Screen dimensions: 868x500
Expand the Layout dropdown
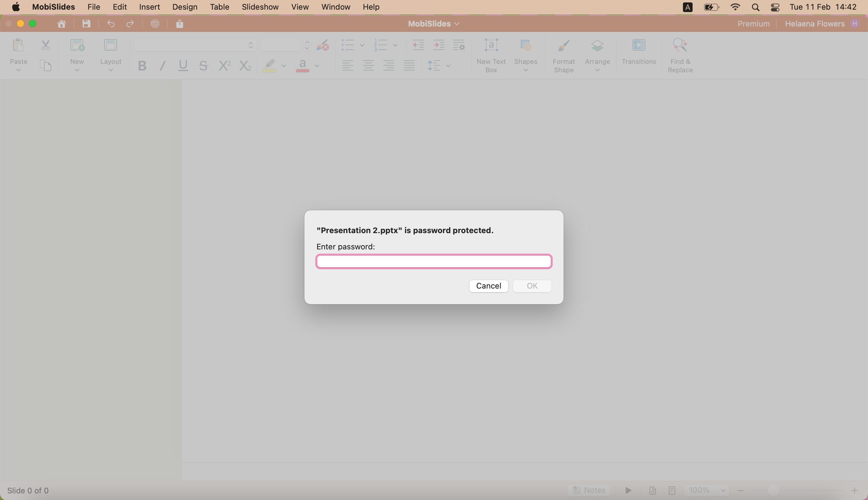[x=111, y=70]
